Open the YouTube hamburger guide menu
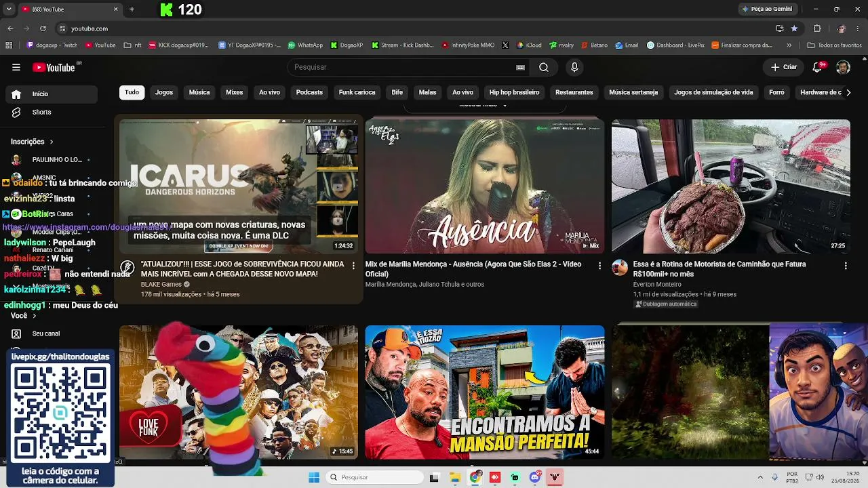Image resolution: width=868 pixels, height=488 pixels. (x=16, y=67)
